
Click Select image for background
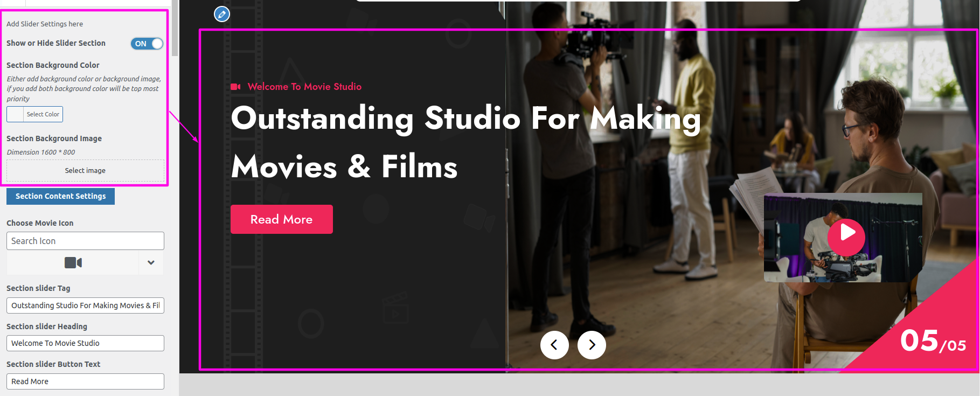tap(85, 170)
